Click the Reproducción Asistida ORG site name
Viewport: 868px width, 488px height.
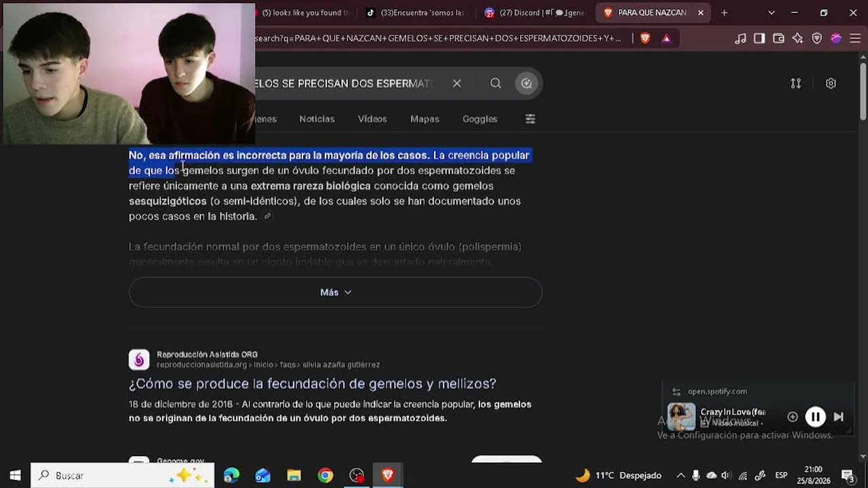tap(207, 354)
